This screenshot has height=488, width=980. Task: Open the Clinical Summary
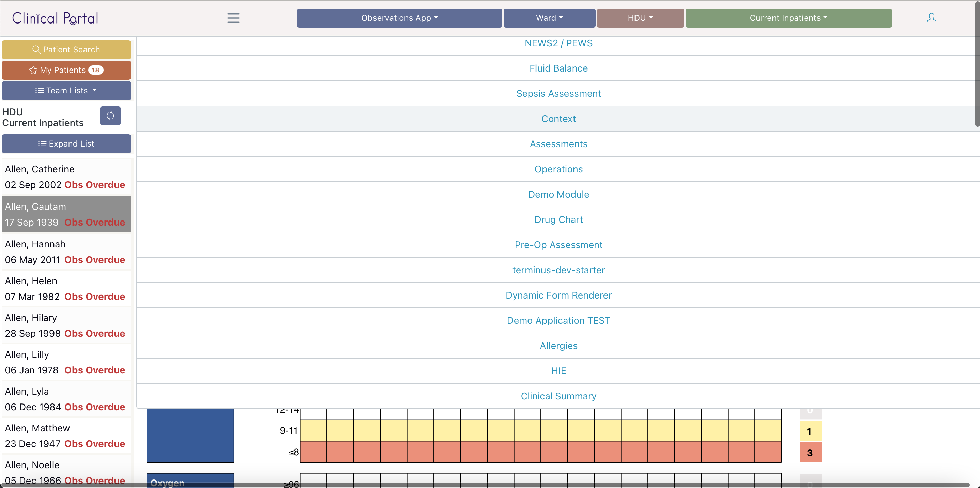[558, 396]
